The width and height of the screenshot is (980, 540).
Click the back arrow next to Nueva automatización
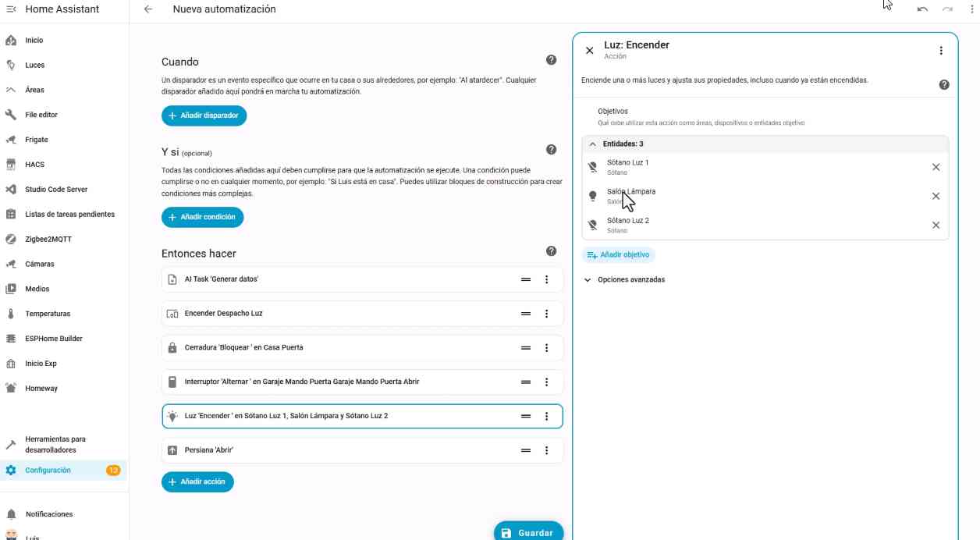coord(148,9)
